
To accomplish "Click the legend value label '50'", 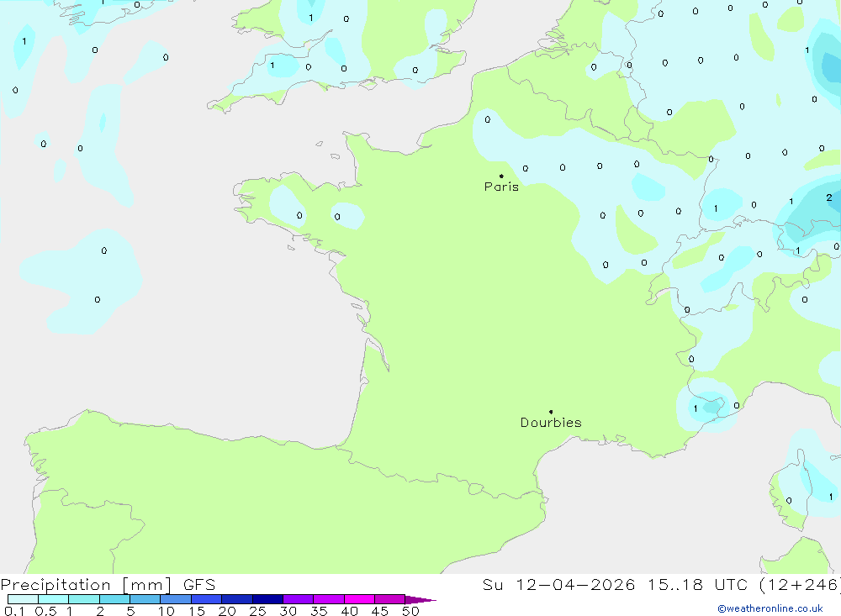I will tap(410, 611).
